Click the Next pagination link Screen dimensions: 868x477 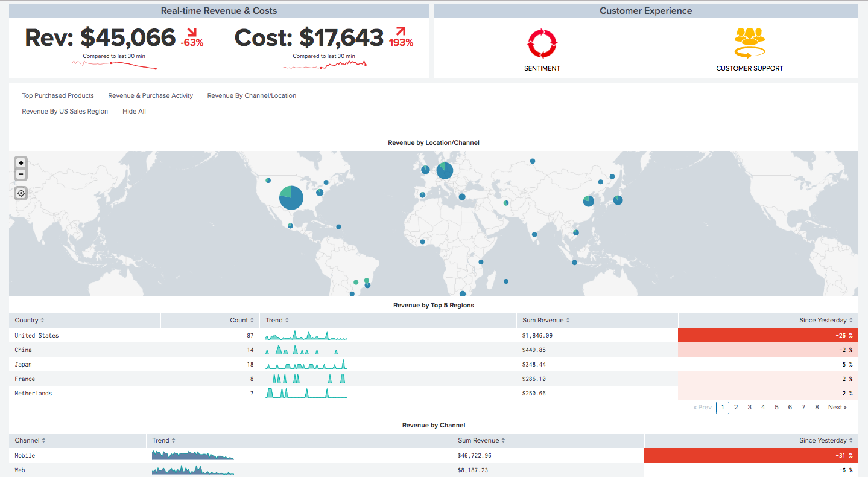[x=837, y=407]
